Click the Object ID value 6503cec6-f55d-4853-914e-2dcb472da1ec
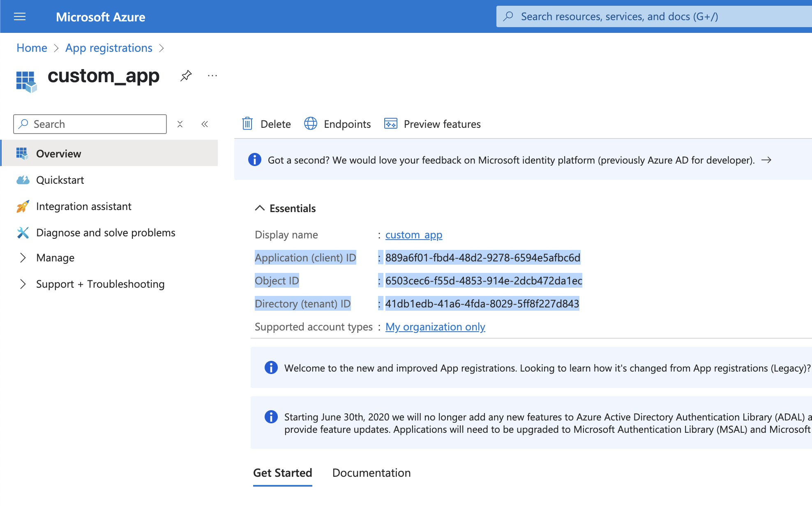The image size is (812, 508). [484, 281]
